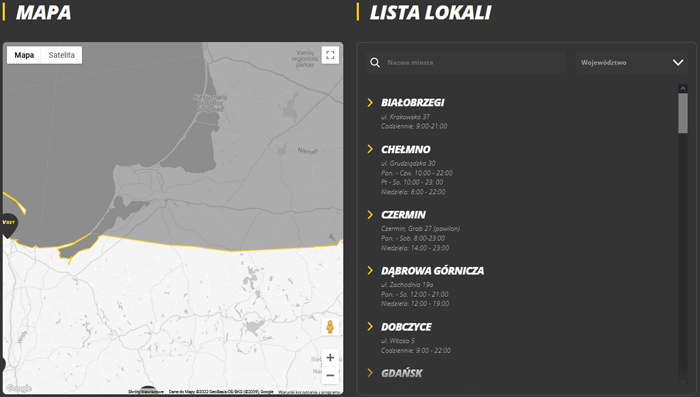The width and height of the screenshot is (700, 397).
Task: Click hours 'Niedziela: 14:00 - 23:00'
Action: point(415,248)
